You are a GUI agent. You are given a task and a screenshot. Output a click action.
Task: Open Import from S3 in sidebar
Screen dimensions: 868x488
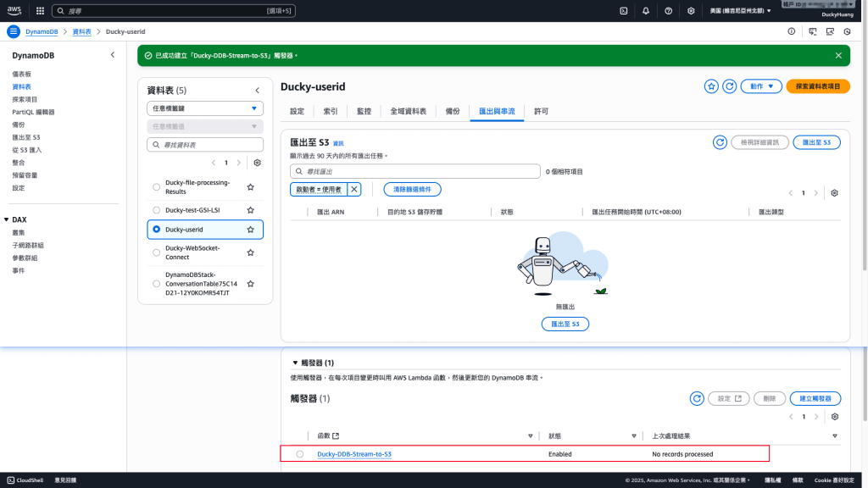[x=26, y=150]
